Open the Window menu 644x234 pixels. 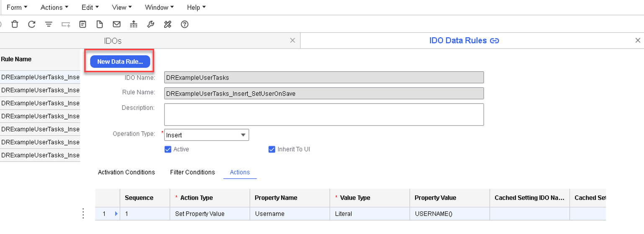[159, 7]
